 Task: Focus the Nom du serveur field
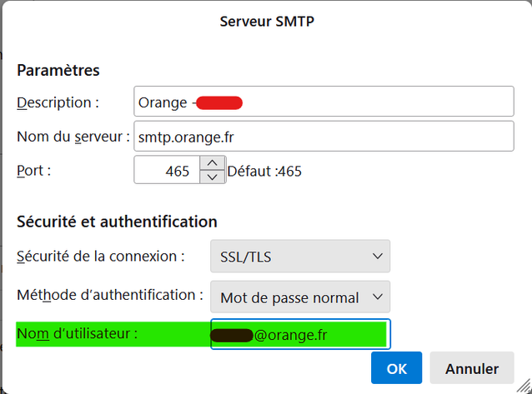point(323,137)
